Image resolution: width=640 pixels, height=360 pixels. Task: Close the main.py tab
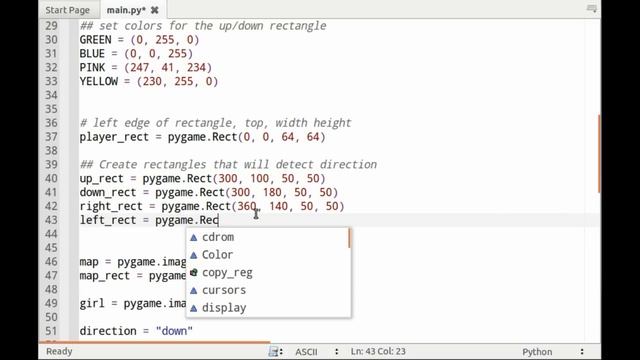click(155, 10)
